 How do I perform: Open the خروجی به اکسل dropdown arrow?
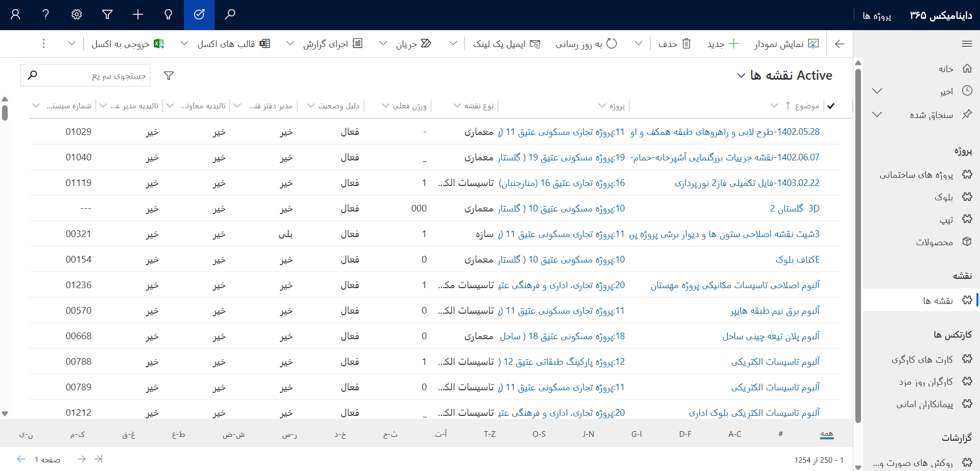72,44
